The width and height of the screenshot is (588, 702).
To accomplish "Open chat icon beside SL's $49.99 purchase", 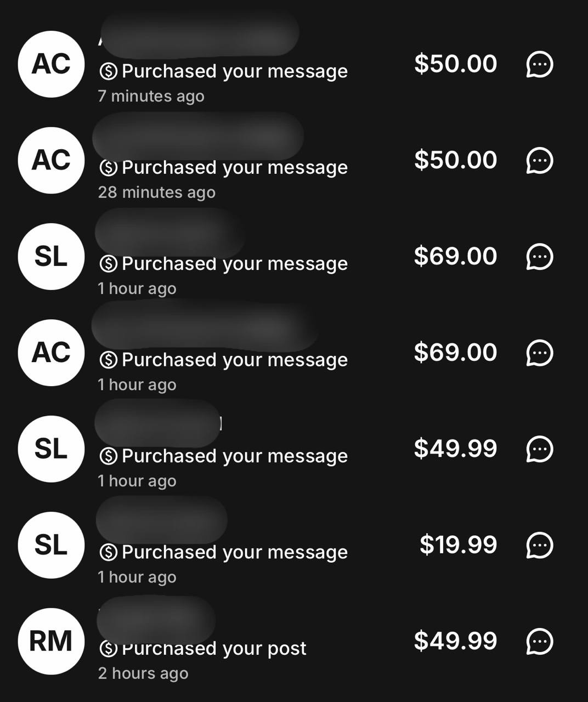I will [540, 449].
